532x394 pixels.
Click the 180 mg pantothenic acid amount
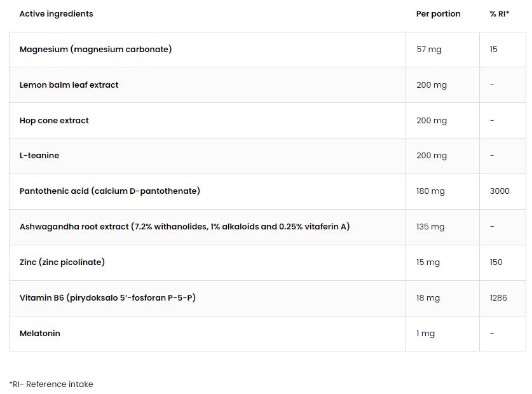coord(430,191)
